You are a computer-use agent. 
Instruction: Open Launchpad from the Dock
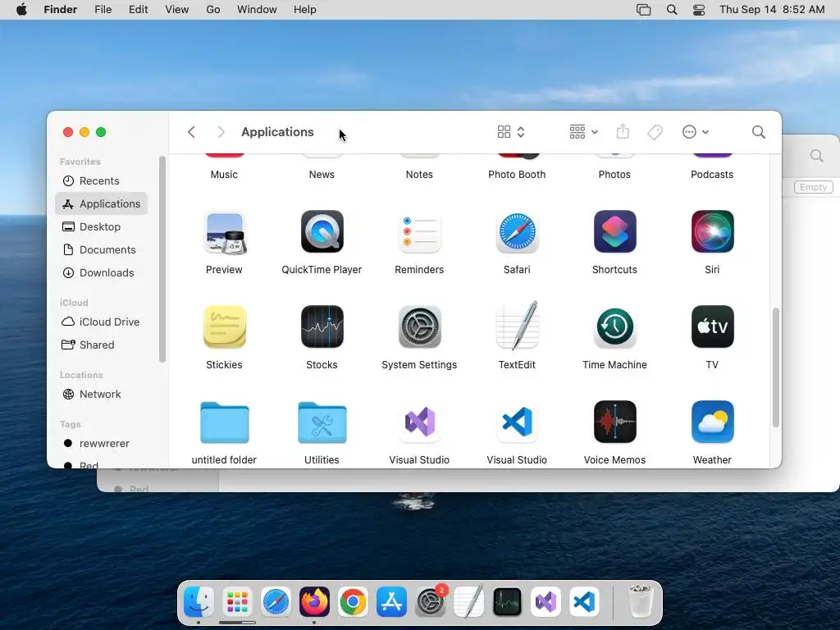[237, 602]
